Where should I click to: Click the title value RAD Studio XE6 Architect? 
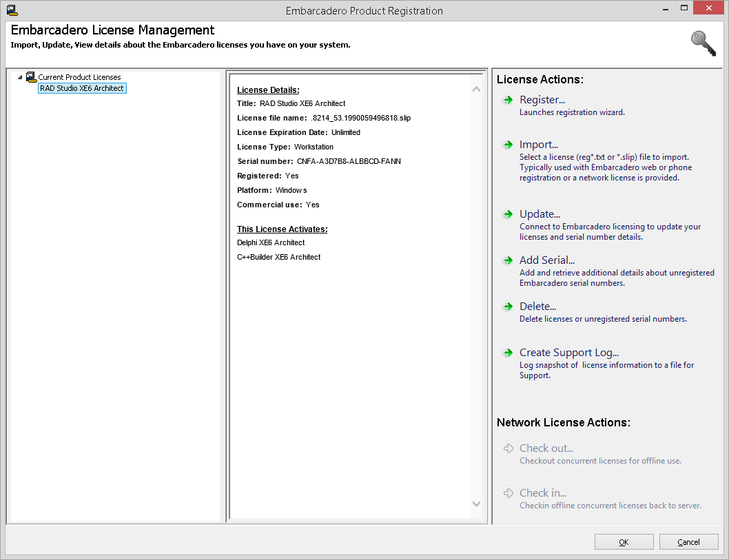pos(302,103)
